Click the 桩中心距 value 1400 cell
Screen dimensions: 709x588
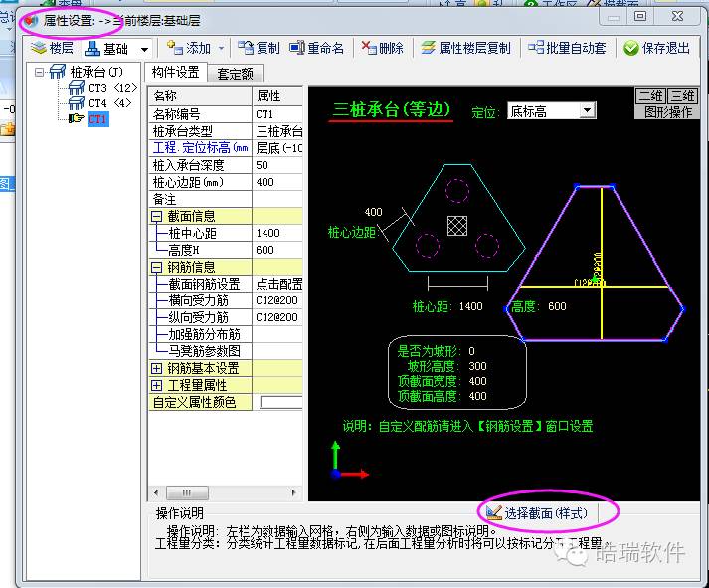click(277, 233)
